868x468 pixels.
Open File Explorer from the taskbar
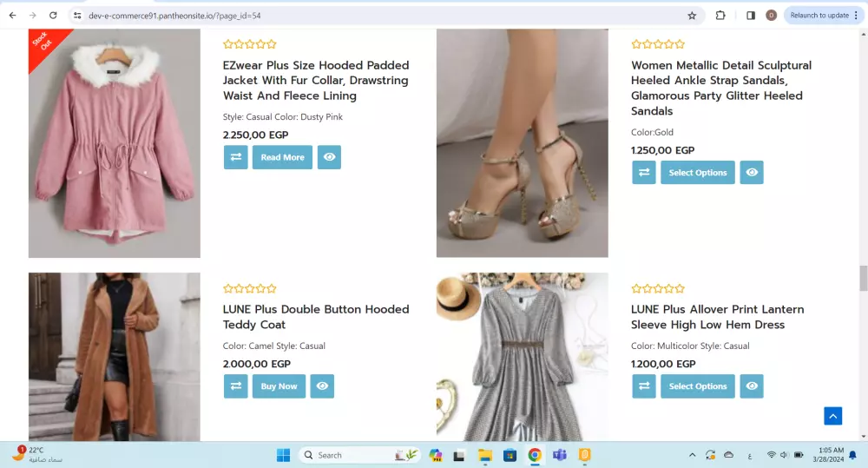coord(485,455)
